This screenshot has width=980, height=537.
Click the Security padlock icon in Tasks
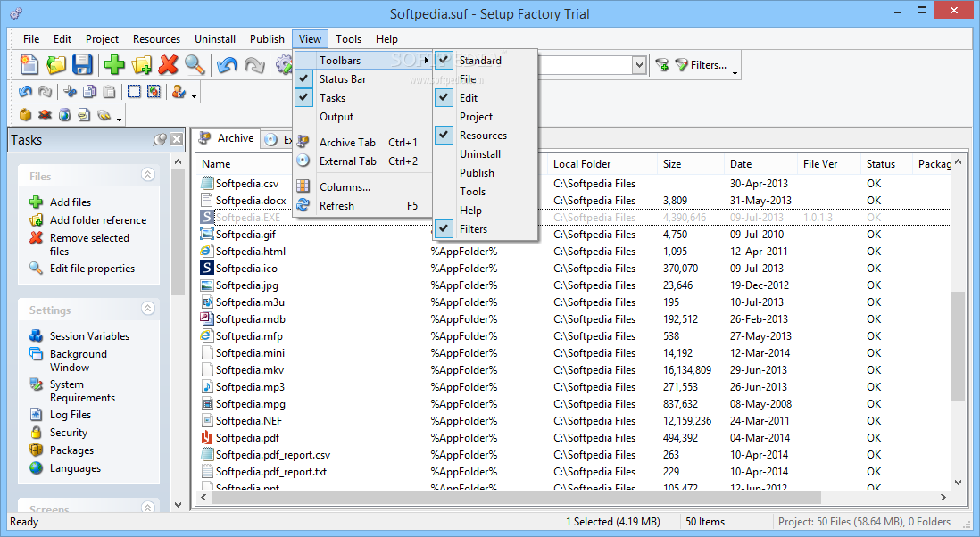tap(37, 432)
